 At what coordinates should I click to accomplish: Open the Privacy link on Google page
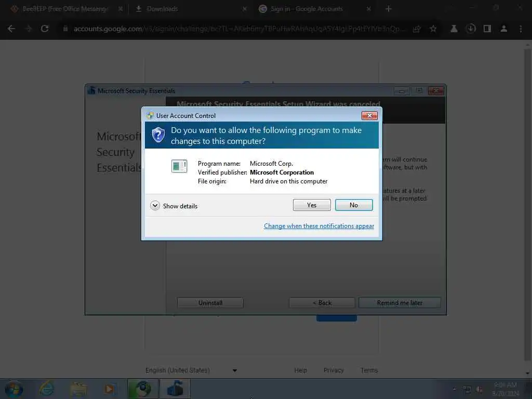tap(334, 370)
